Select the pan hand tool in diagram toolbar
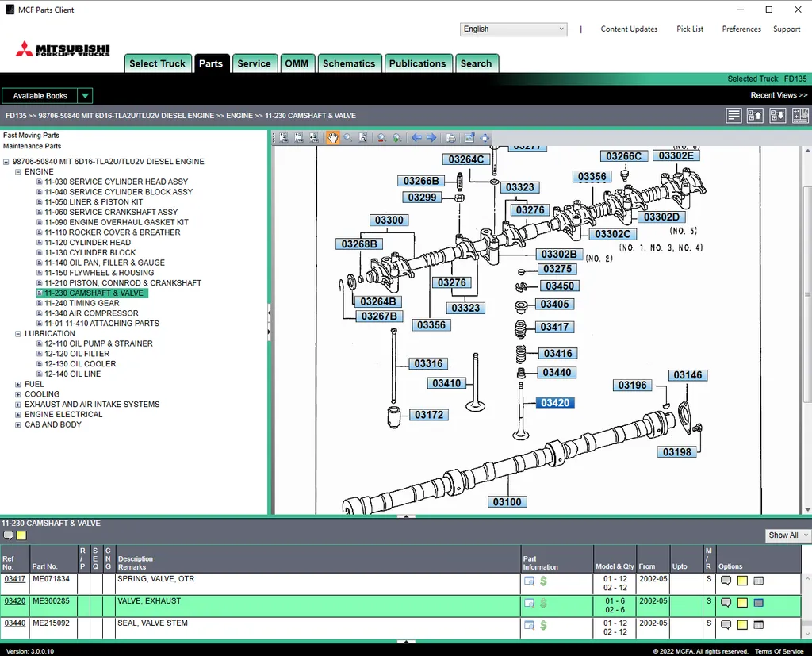Screen dimensions: 812x656 click(333, 138)
